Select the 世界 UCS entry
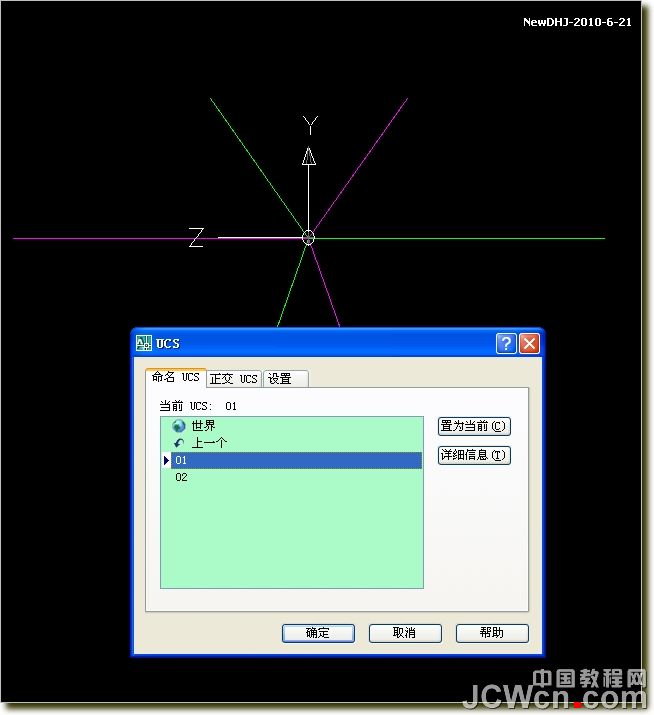 pyautogui.click(x=292, y=426)
